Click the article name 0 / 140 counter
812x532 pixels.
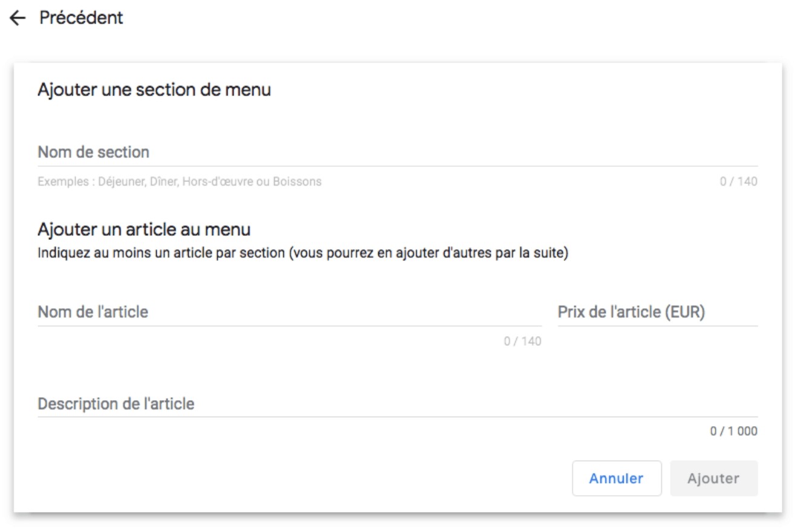pyautogui.click(x=523, y=342)
